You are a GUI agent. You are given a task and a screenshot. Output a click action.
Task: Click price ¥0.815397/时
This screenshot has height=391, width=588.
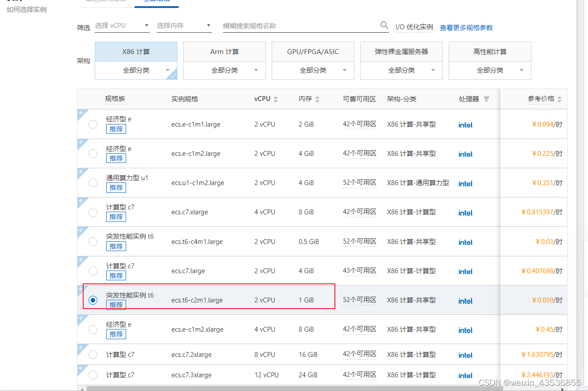(542, 212)
